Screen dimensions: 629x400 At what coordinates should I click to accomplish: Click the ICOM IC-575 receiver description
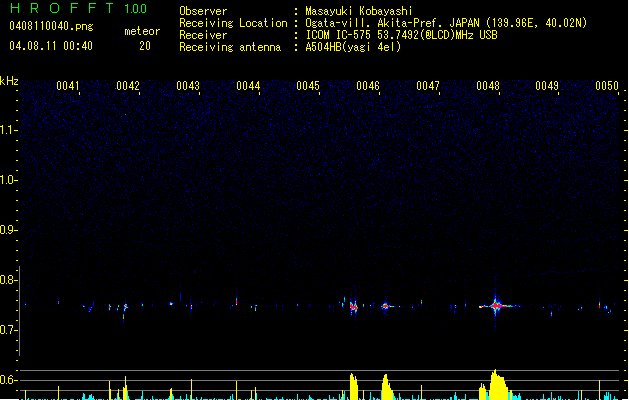401,35
